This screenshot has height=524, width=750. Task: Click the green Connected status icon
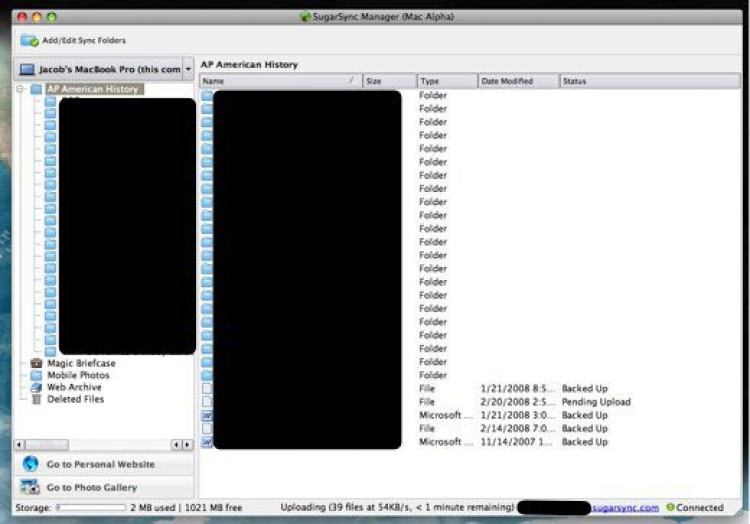(x=670, y=507)
